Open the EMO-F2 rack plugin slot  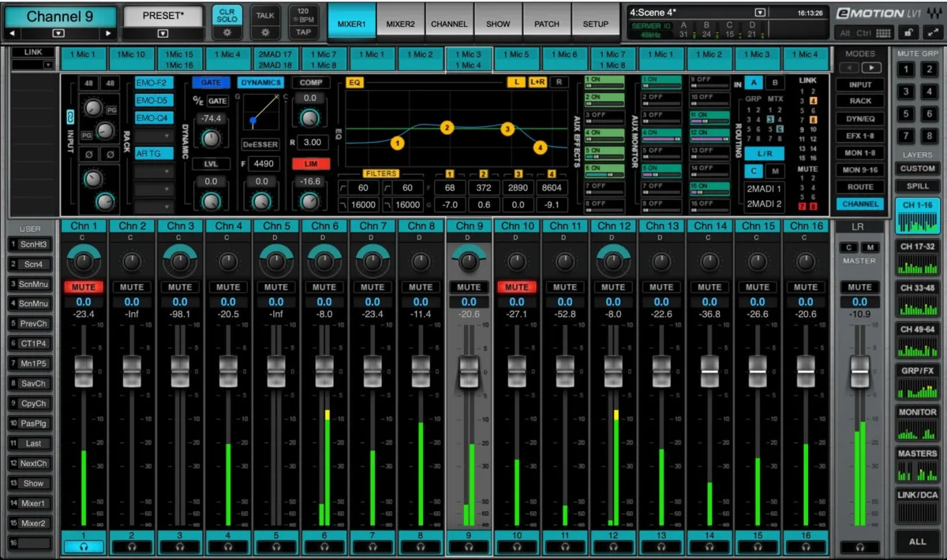pos(154,83)
